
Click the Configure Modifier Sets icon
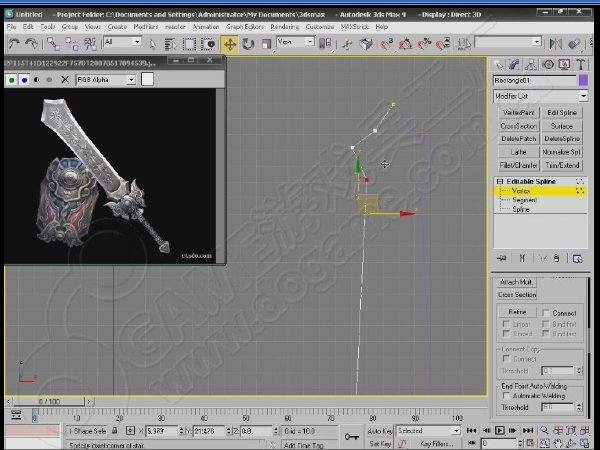coord(577,259)
